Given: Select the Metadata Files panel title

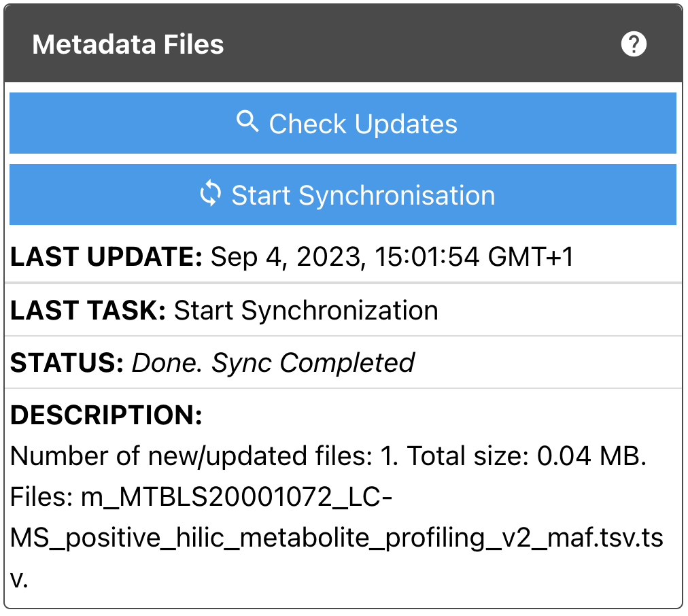Looking at the screenshot, I should click(x=128, y=44).
